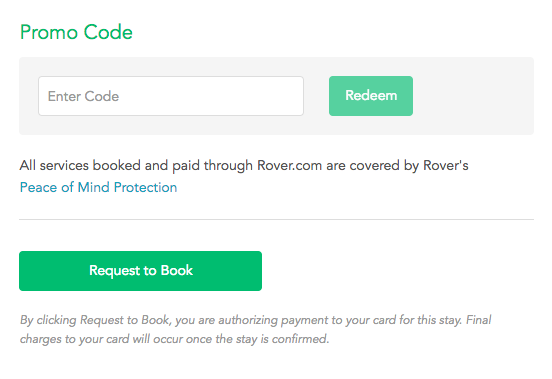This screenshot has width=552, height=379.
Task: Select the Promo Code heading
Action: coord(76,32)
